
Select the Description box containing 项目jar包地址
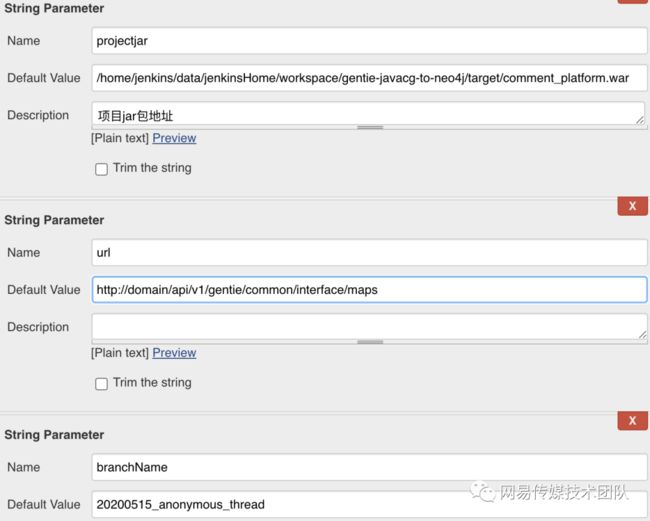369,114
